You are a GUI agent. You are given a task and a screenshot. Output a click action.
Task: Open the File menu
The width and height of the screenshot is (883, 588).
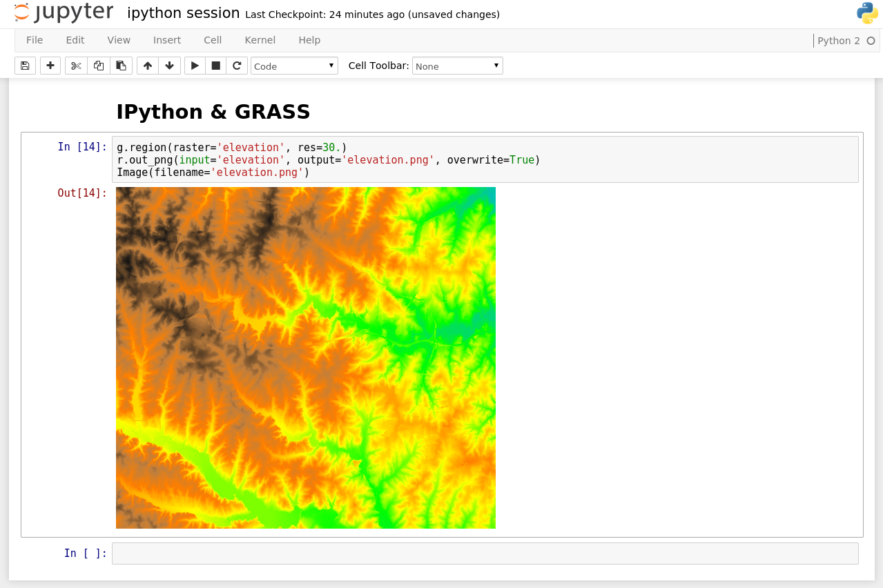click(x=35, y=40)
